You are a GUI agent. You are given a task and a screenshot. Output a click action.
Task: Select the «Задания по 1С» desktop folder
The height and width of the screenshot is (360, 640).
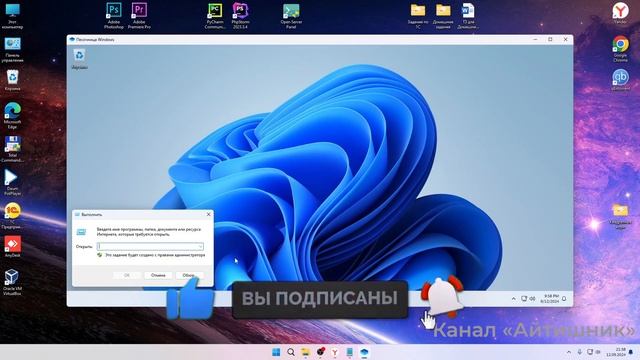[x=418, y=16]
